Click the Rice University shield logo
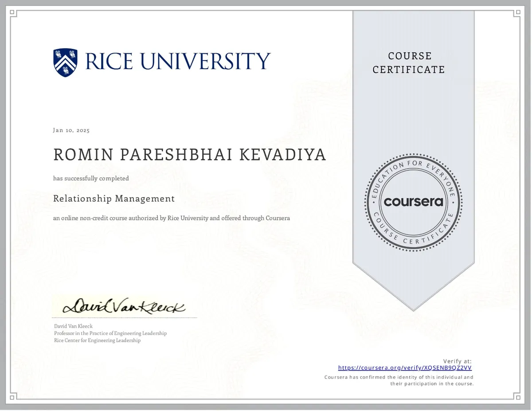This screenshot has height=411, width=532. pyautogui.click(x=65, y=63)
